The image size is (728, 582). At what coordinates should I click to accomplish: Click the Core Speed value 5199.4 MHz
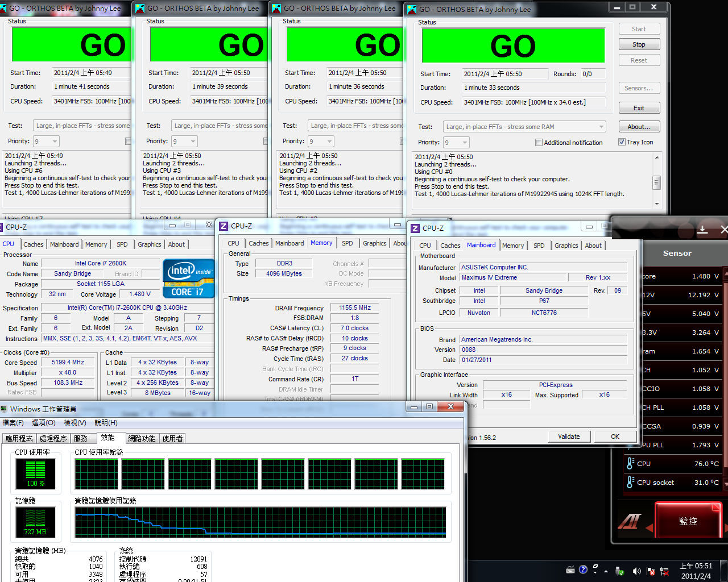[x=68, y=362]
